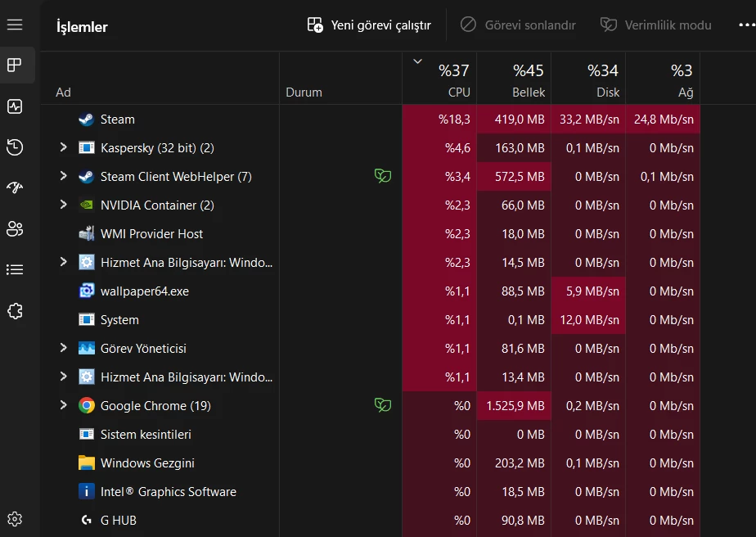Open the hamburger navigation menu

tap(14, 25)
